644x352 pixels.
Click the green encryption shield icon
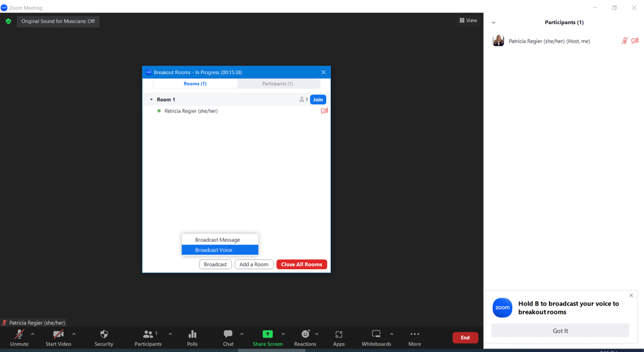tap(8, 21)
